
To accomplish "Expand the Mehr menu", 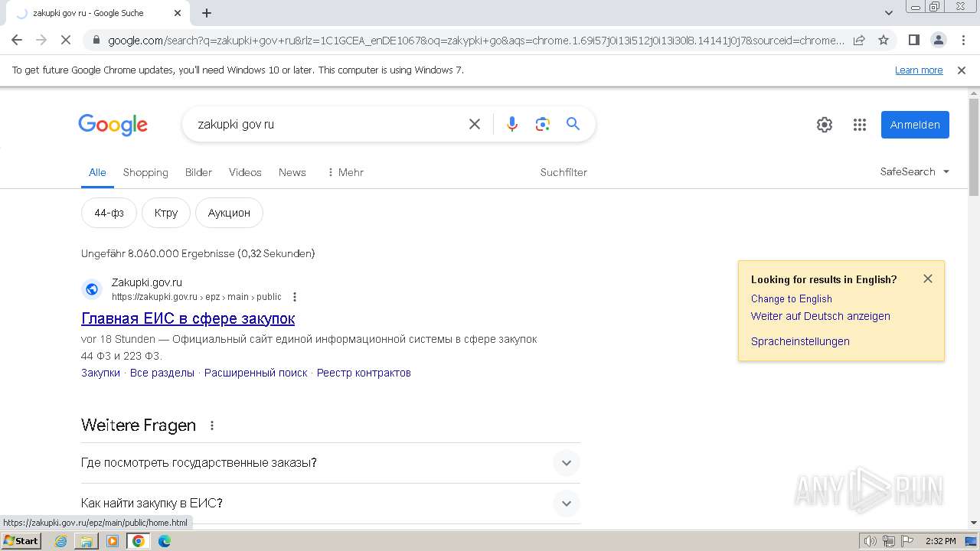I will click(345, 172).
